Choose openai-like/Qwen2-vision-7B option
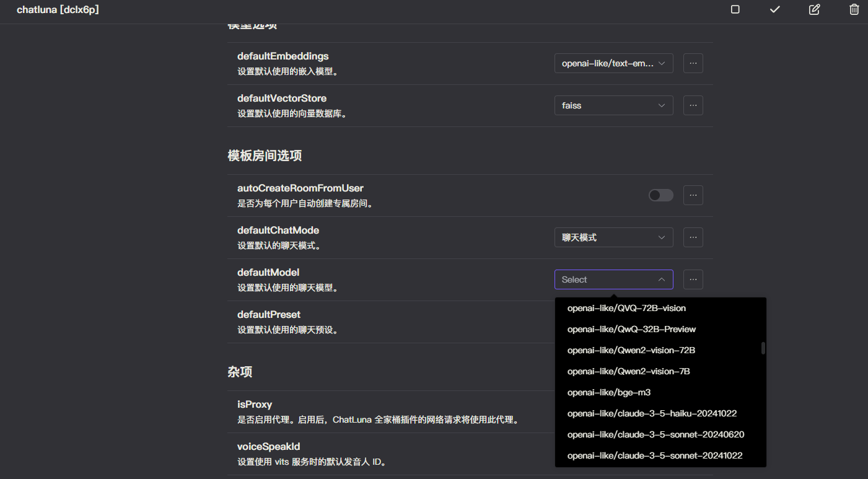Viewport: 868px width, 479px height. coord(628,371)
